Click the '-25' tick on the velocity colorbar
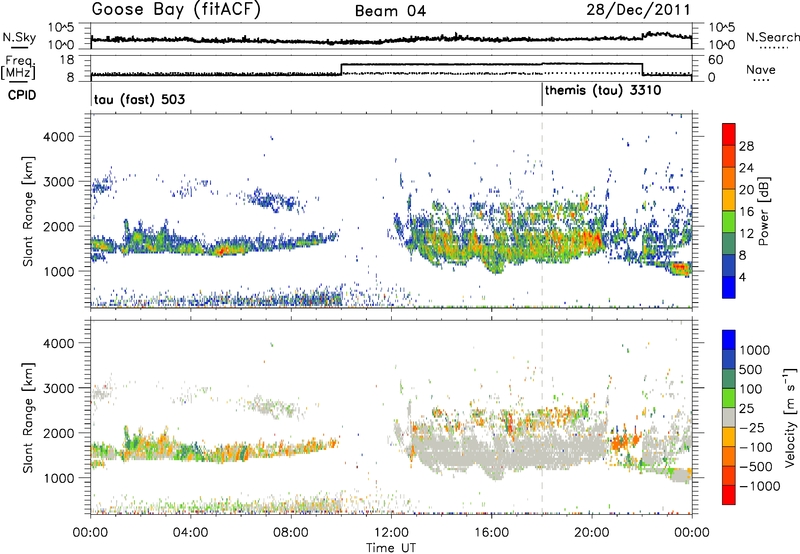This screenshot has width=800, height=554. 752,427
